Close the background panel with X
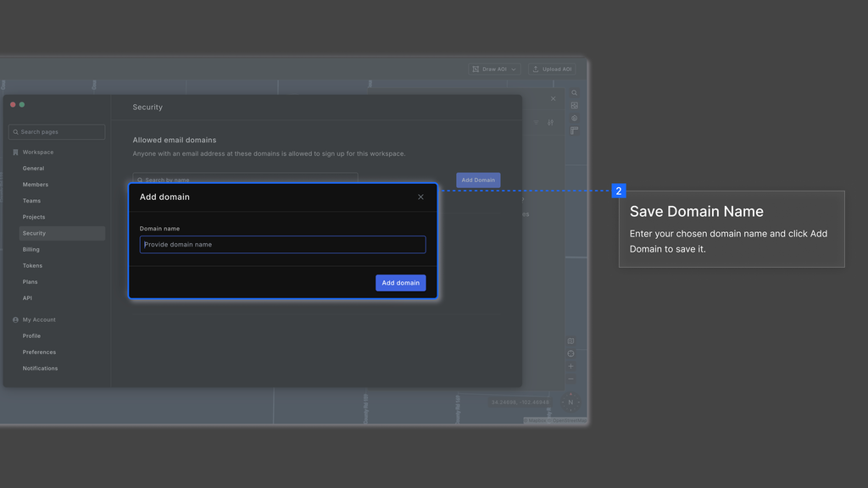The width and height of the screenshot is (868, 488). (x=553, y=99)
